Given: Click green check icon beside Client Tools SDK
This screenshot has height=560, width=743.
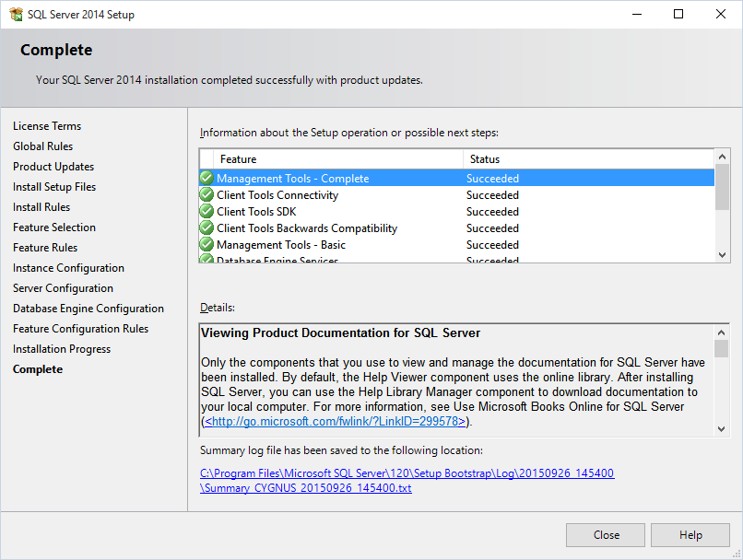Looking at the screenshot, I should pyautogui.click(x=206, y=211).
